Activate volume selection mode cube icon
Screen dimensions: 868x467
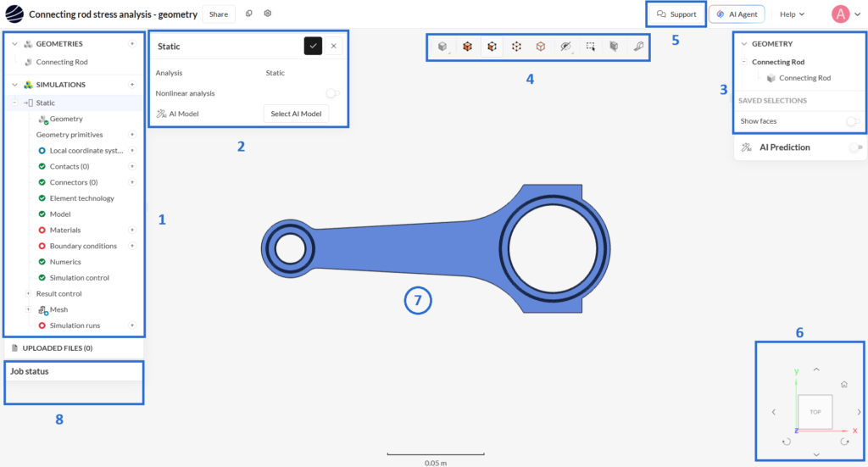(x=467, y=47)
